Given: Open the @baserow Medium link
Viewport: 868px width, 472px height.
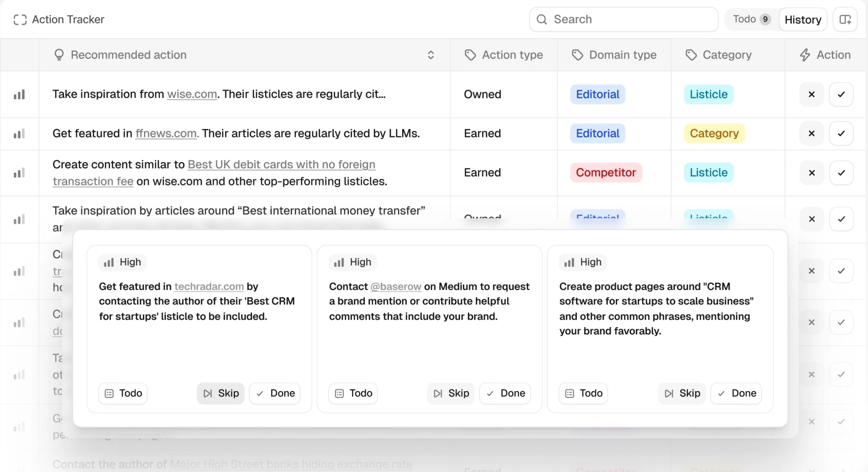Looking at the screenshot, I should (396, 287).
